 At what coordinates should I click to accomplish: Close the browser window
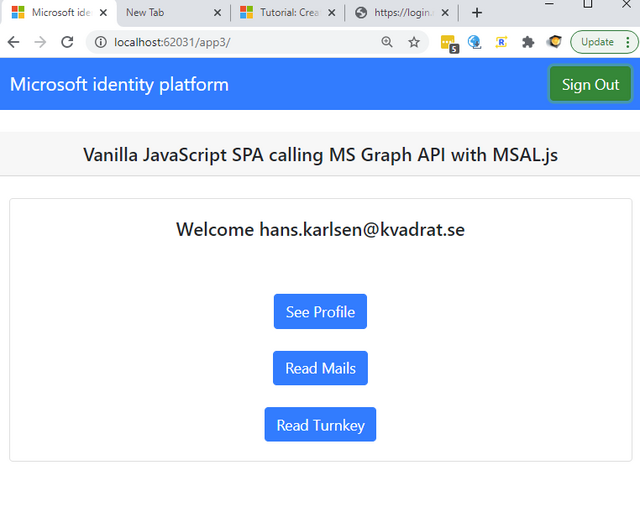626,4
